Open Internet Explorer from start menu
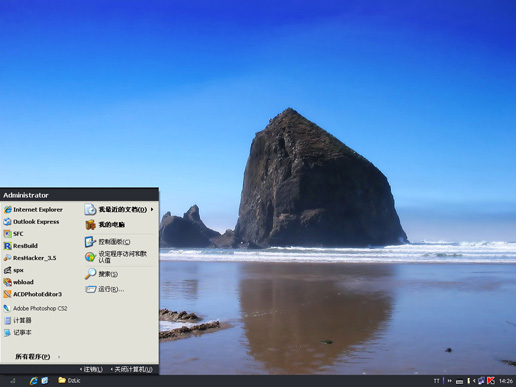The width and height of the screenshot is (516, 387). click(33, 210)
